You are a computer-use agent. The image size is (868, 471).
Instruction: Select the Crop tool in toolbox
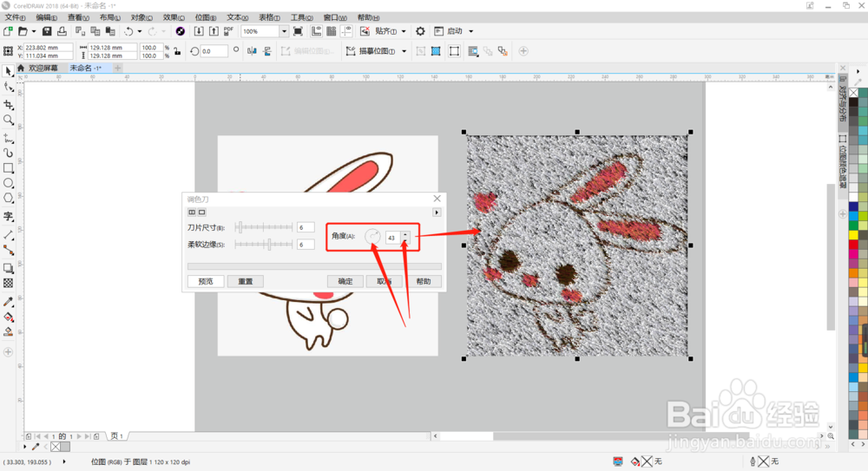(x=8, y=104)
